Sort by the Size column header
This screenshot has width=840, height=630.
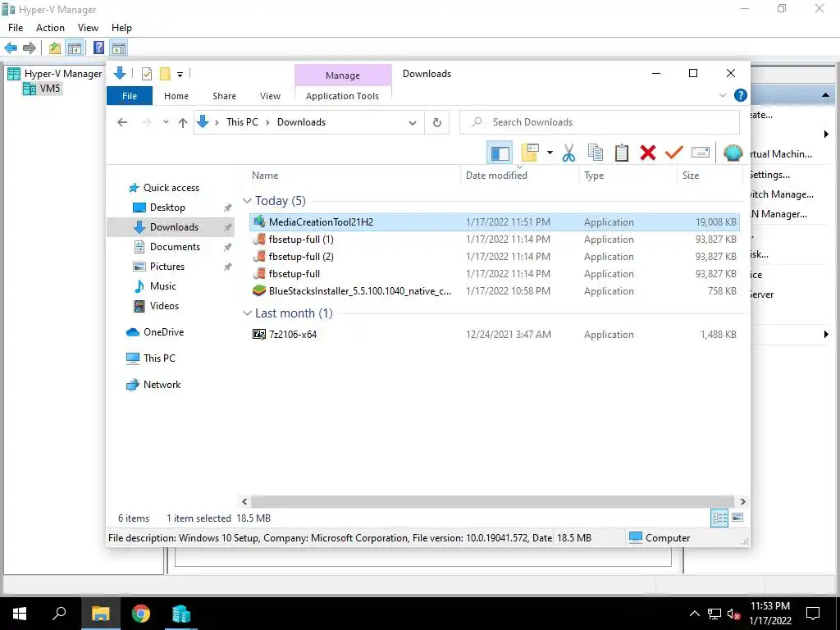[691, 176]
